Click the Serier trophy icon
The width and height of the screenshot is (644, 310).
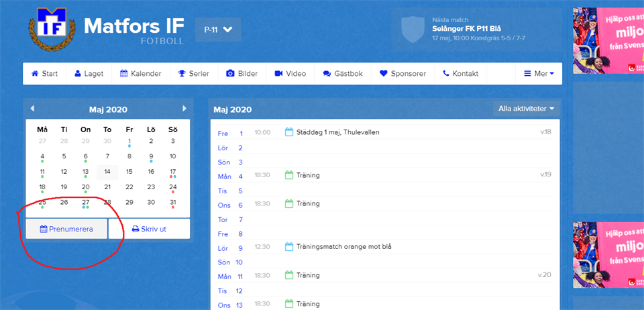point(182,74)
